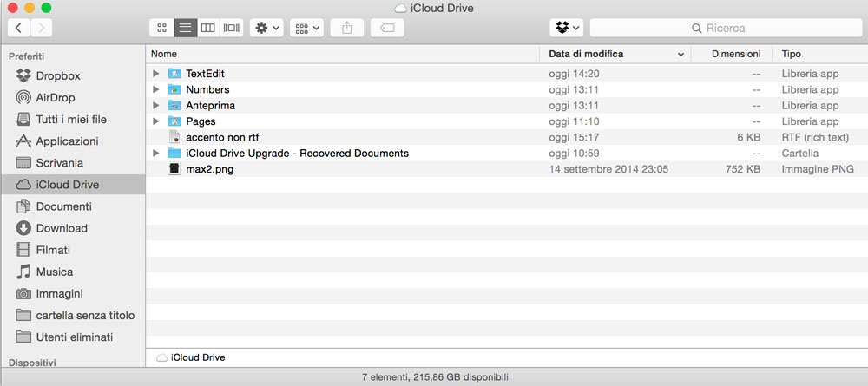Click the Scrivania sidebar icon
868x386 pixels.
[23, 163]
